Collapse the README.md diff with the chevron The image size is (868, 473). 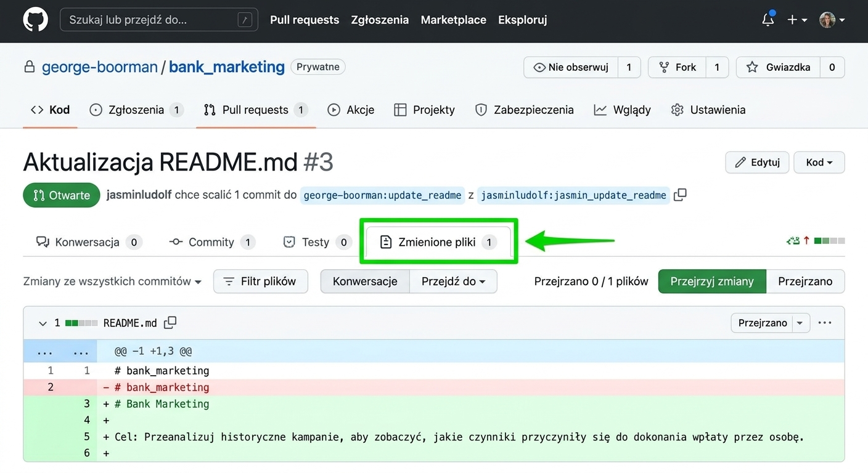[43, 323]
